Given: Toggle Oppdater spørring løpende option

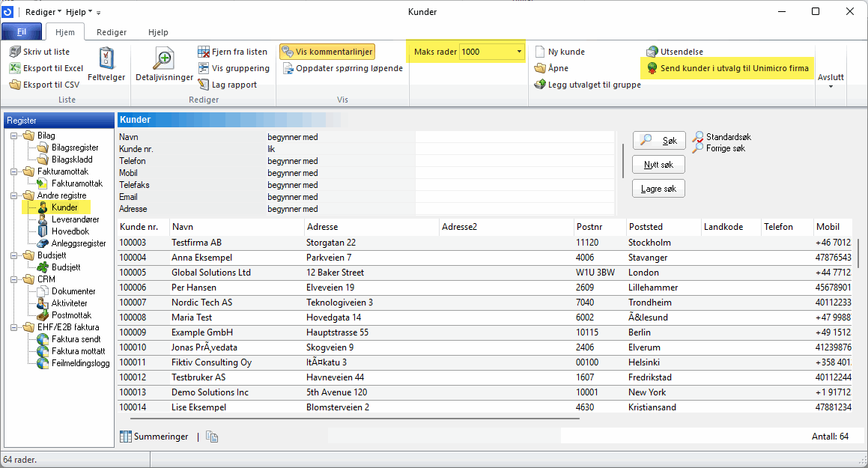Looking at the screenshot, I should (343, 68).
